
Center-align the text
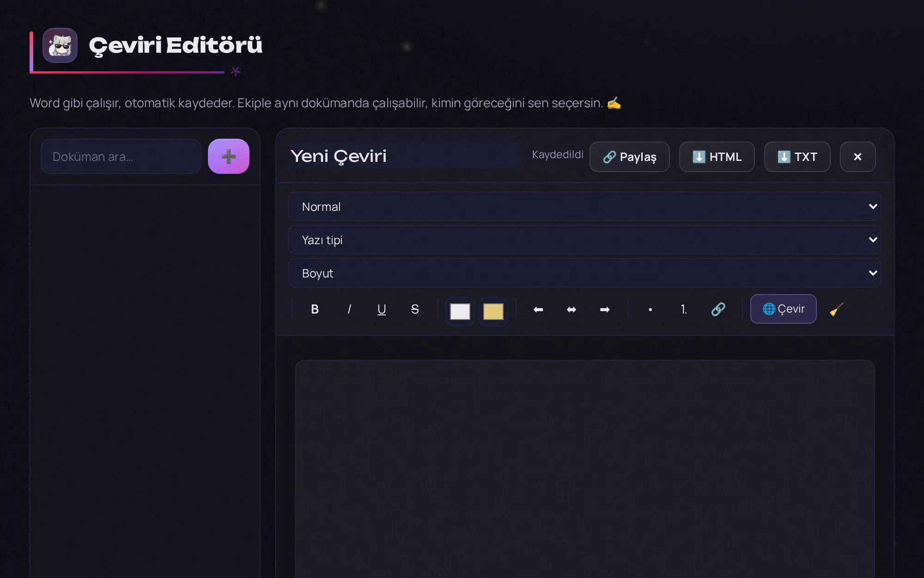pyautogui.click(x=571, y=309)
